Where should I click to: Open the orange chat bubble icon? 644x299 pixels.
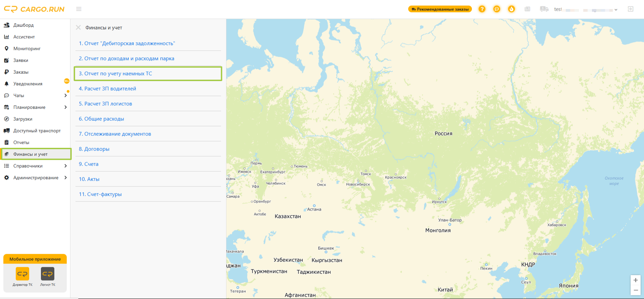point(497,9)
